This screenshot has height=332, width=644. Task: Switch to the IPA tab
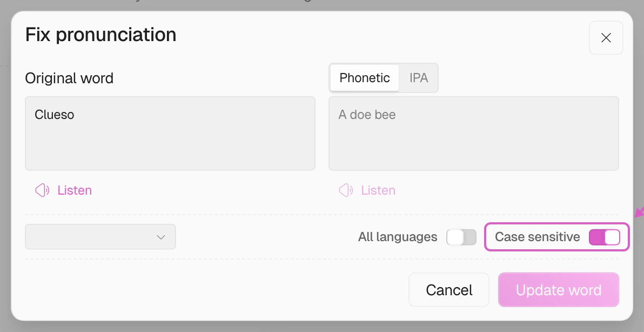[419, 78]
